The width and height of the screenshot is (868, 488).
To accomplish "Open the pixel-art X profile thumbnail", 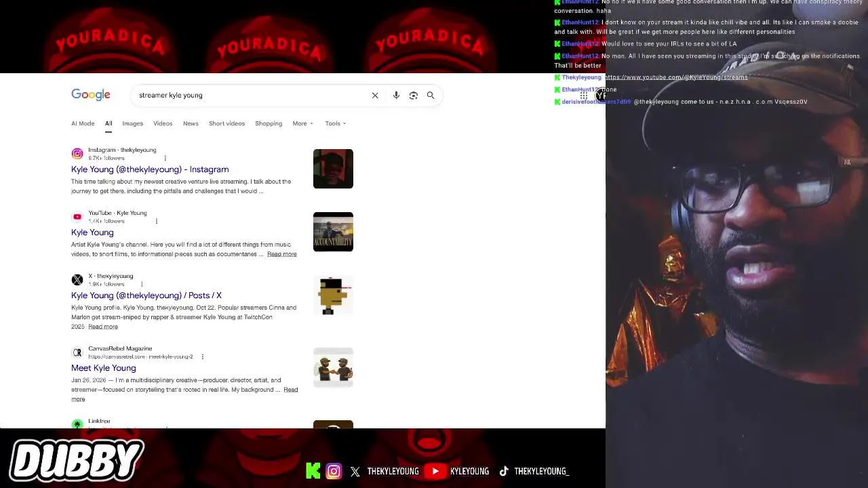I will tap(333, 295).
